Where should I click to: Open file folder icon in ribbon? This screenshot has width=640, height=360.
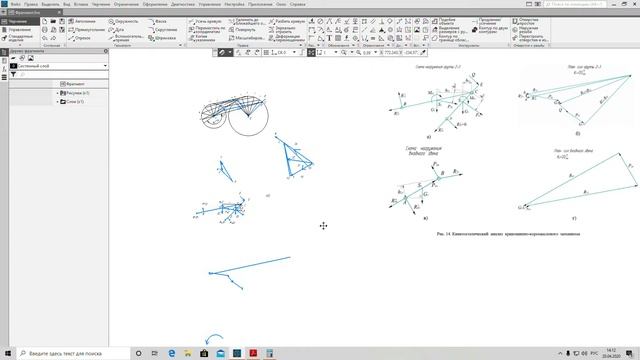pyautogui.click(x=53, y=21)
